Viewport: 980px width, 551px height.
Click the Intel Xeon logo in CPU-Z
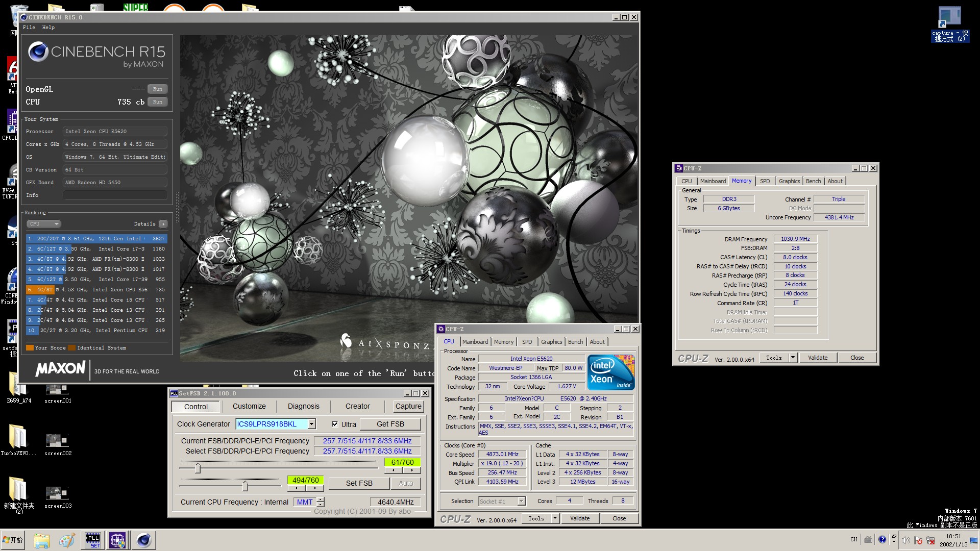(610, 372)
